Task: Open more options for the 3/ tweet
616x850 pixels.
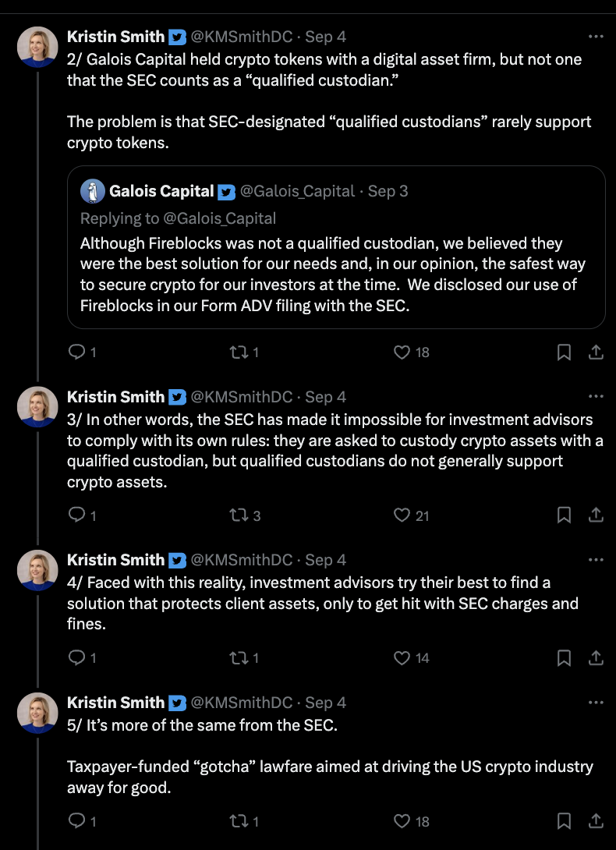Action: point(595,396)
